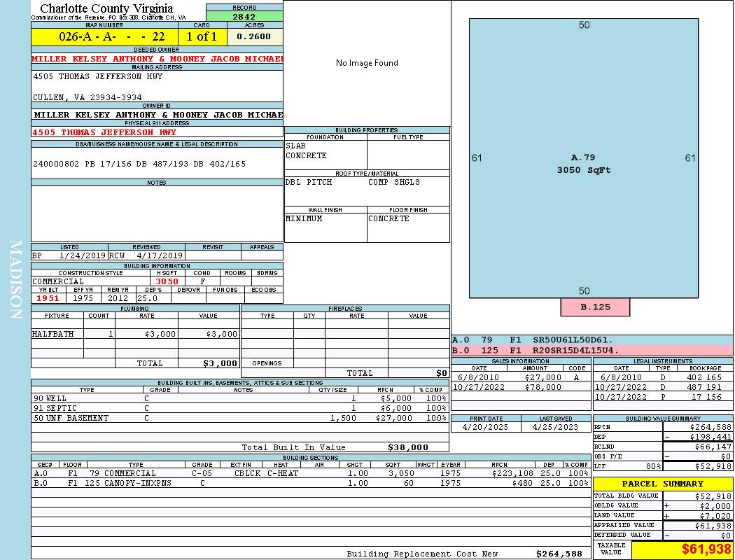Screen dimensions: 735x560
Task: Select the HALFBATH plumbing fixture row
Action: pos(134,335)
